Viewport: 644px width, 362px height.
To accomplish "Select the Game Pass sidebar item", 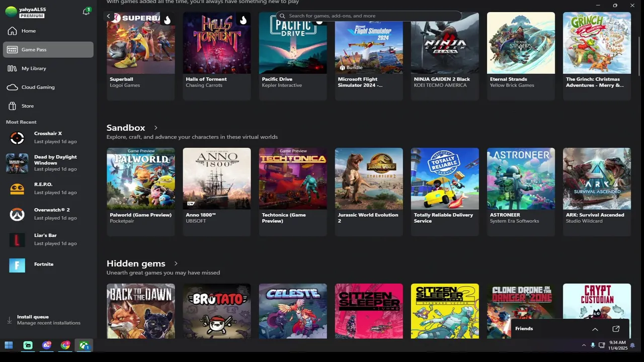I will tap(48, 49).
